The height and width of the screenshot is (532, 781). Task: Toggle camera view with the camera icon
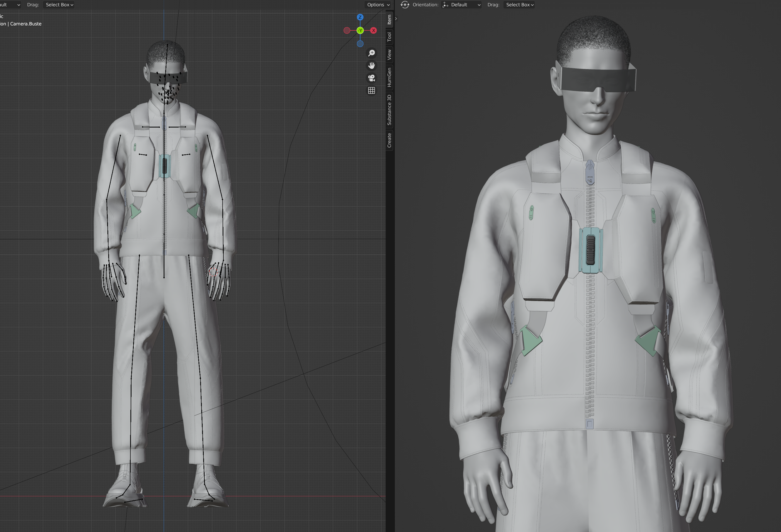(x=371, y=78)
